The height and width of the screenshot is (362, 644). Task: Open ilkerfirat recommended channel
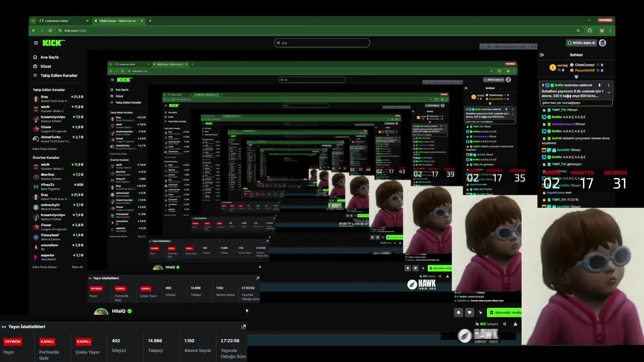point(58,176)
